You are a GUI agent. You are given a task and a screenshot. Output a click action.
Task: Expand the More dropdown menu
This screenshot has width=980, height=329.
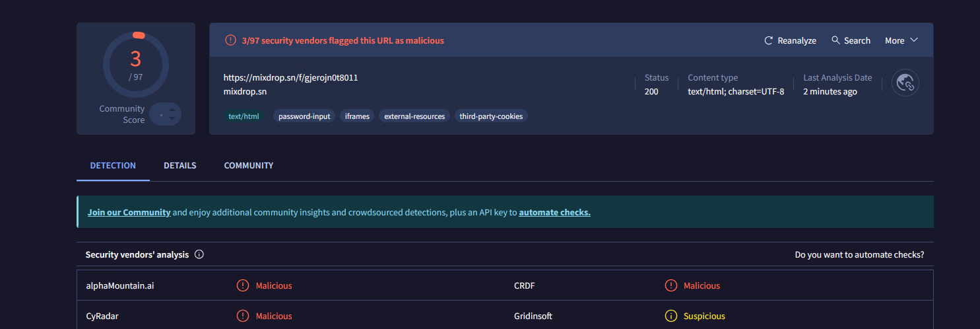901,40
